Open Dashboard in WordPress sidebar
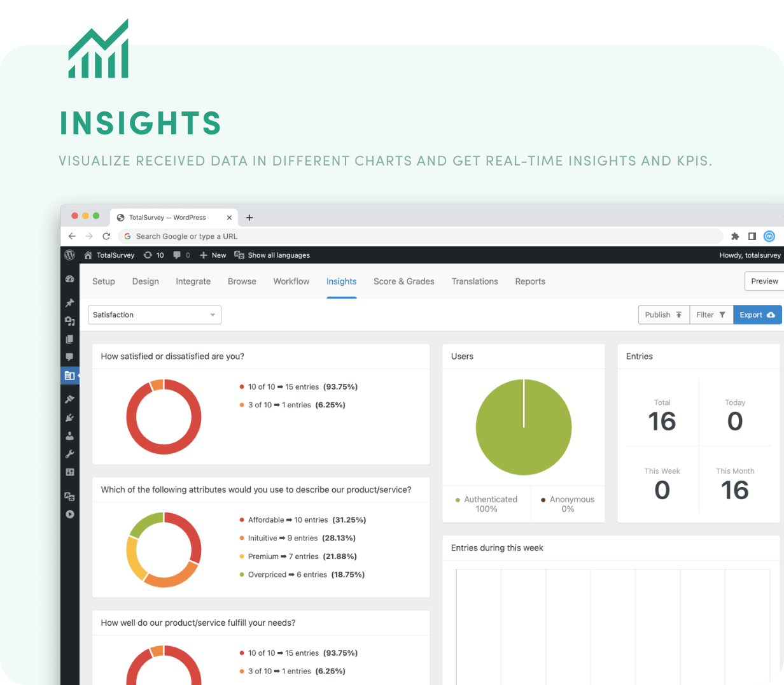Screen dimensions: 784x685 coord(70,279)
